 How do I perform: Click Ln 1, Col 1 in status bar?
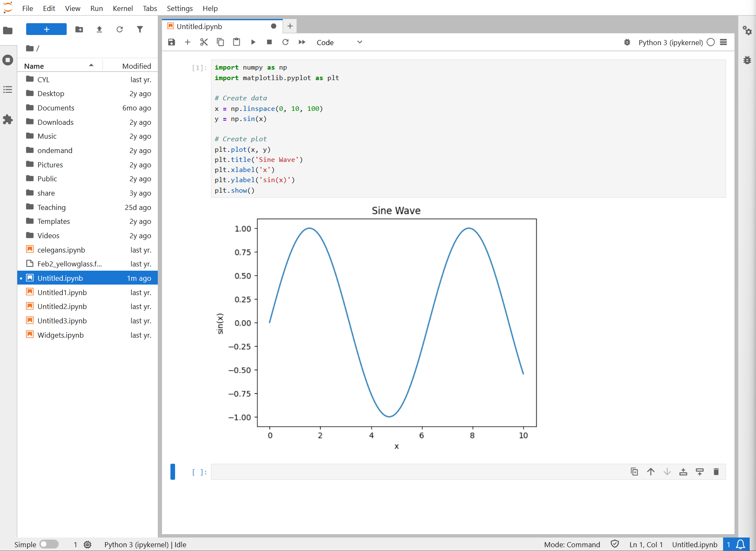[x=646, y=545]
